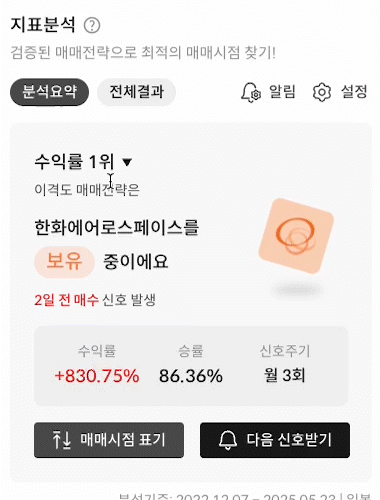Switch to the 분석요약 tab
380x500 pixels.
tap(49, 92)
